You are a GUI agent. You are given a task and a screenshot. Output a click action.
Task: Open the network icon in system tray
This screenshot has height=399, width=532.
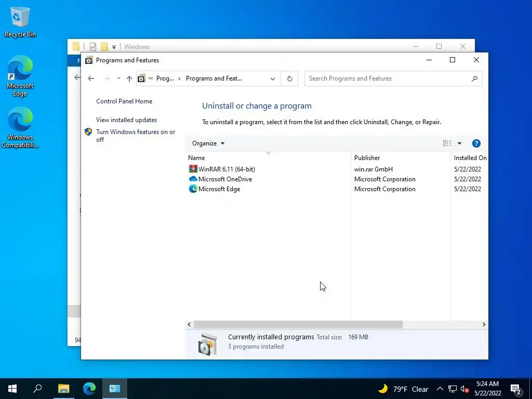click(453, 389)
